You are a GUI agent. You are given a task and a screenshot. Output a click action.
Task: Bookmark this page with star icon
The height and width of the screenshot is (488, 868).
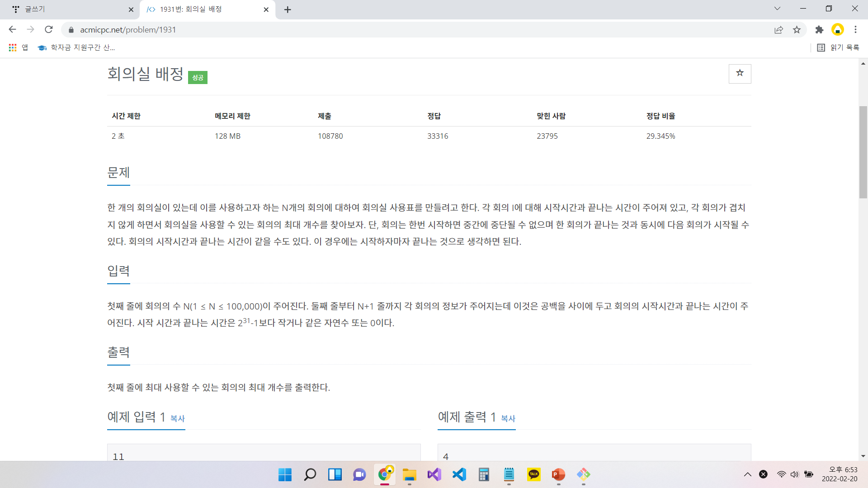point(797,30)
